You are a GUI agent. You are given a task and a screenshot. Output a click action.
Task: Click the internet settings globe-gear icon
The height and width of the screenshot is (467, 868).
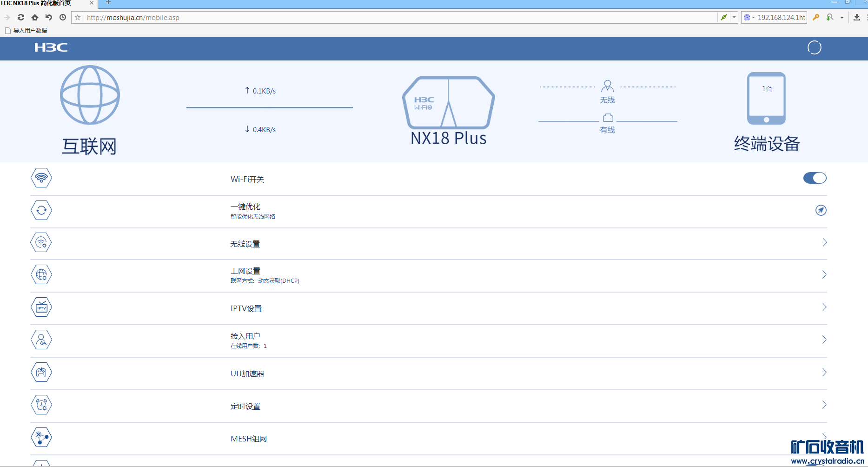coord(41,274)
